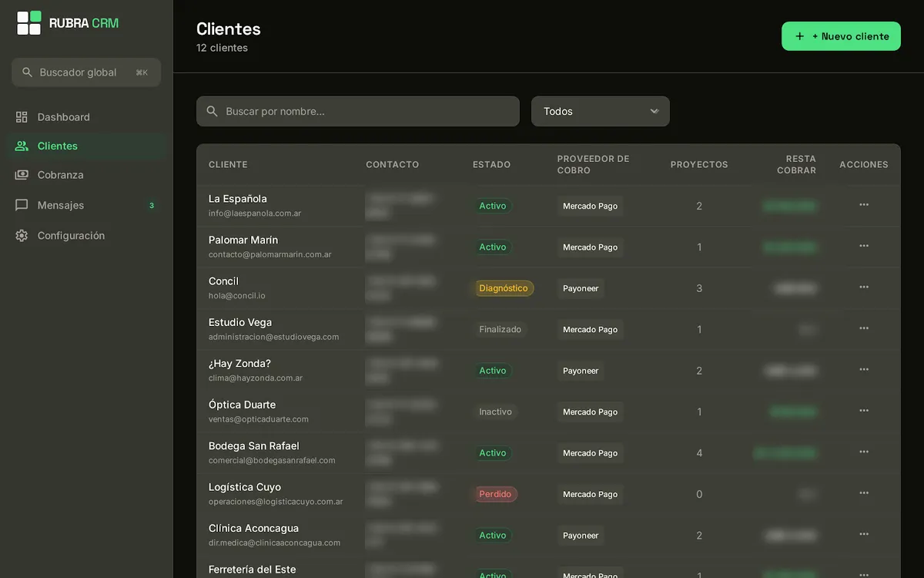Click client name ¿Hay Zonda?
The width and height of the screenshot is (924, 578).
point(239,364)
